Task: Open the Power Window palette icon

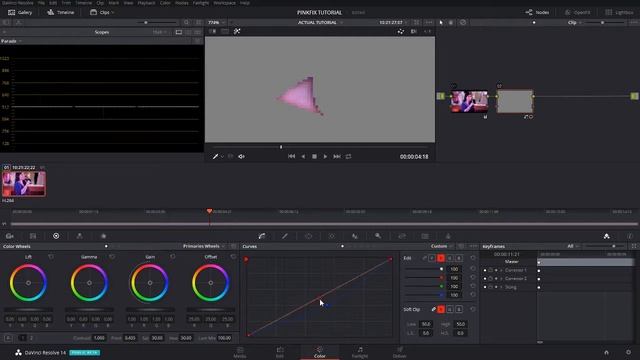Action: (x=308, y=236)
